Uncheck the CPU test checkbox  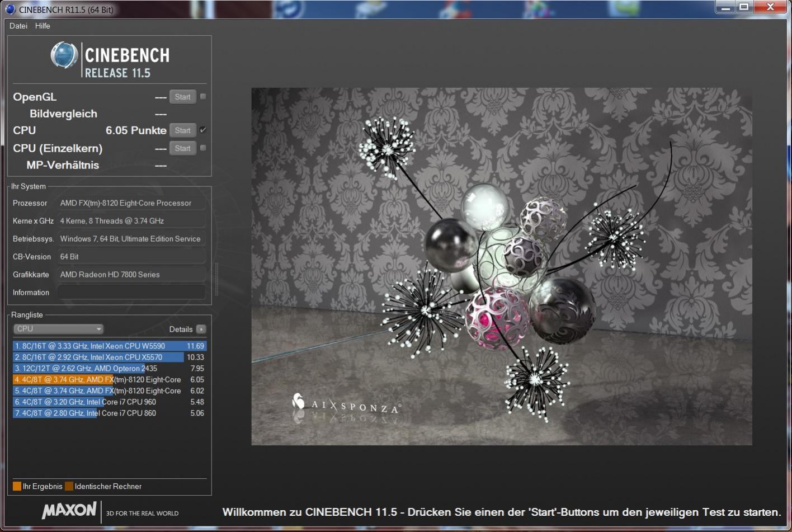(203, 130)
